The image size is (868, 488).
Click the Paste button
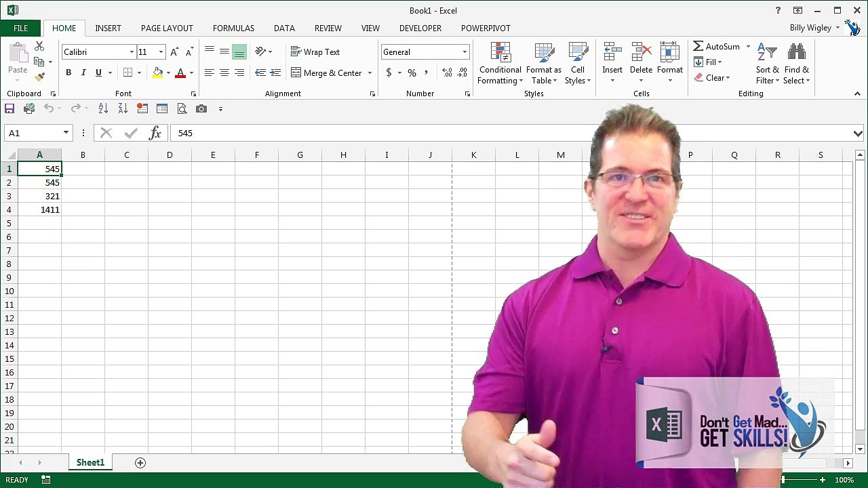click(18, 60)
